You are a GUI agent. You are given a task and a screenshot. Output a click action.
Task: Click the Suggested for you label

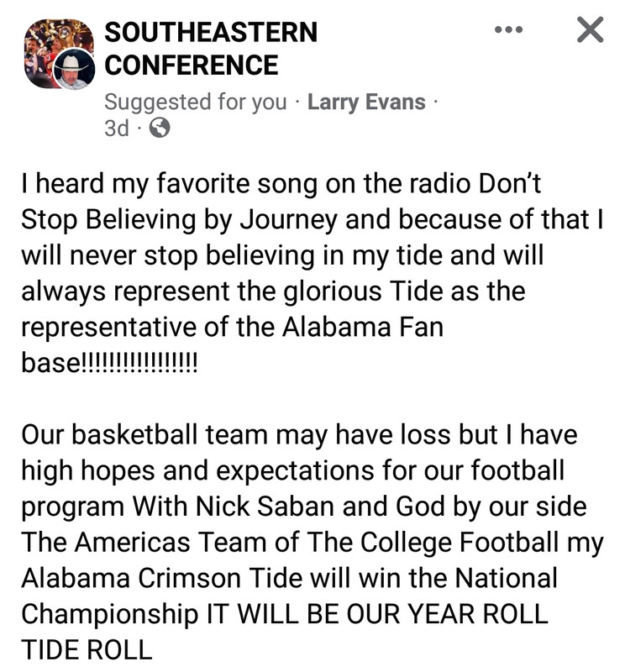(x=196, y=102)
